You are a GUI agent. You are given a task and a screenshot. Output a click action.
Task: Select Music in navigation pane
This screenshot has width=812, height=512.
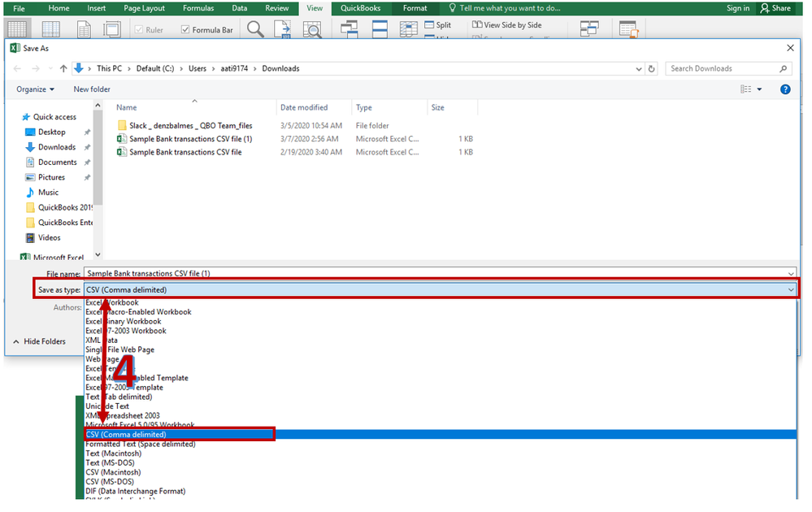point(48,192)
